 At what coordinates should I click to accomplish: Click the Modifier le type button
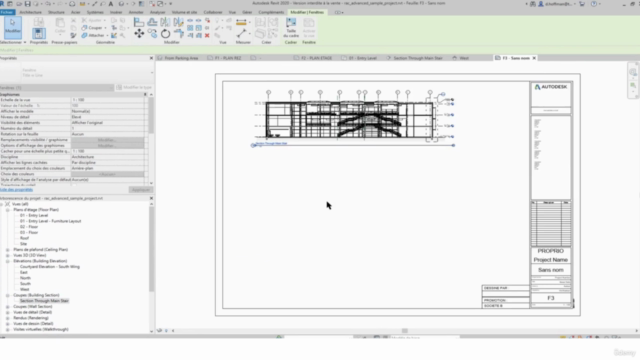134,87
